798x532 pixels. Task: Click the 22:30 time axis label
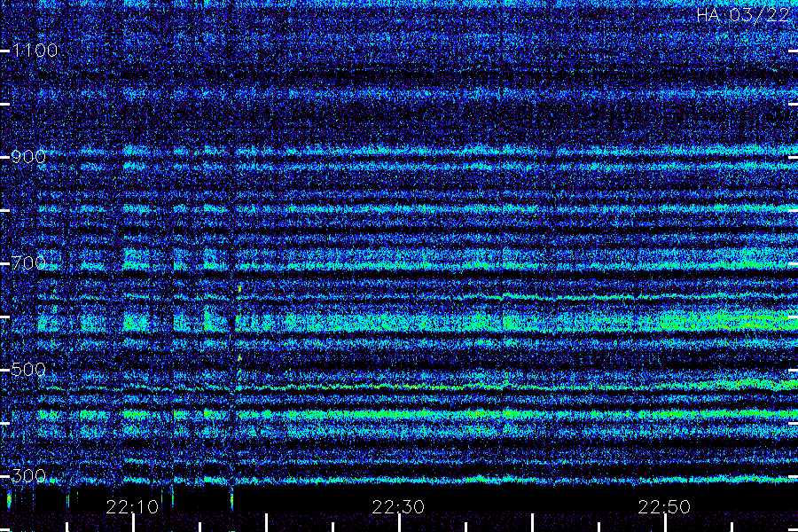tap(398, 507)
